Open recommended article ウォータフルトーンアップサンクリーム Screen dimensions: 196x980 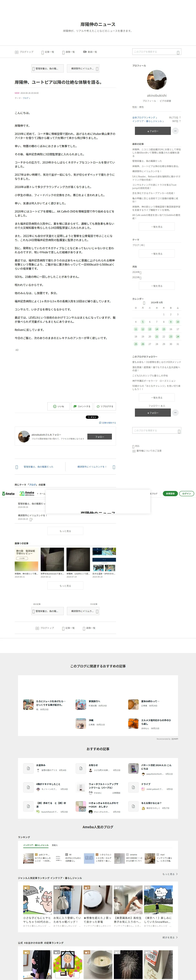point(104,786)
